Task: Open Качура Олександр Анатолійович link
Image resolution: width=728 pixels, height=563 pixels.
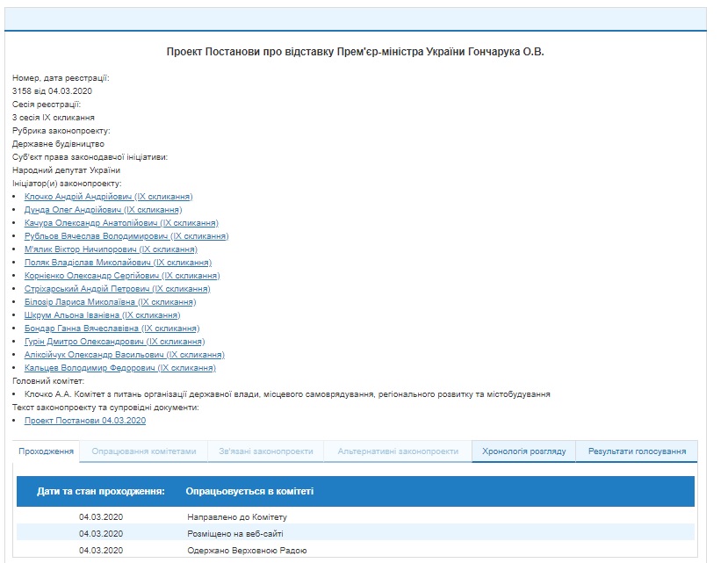Action: tap(121, 223)
